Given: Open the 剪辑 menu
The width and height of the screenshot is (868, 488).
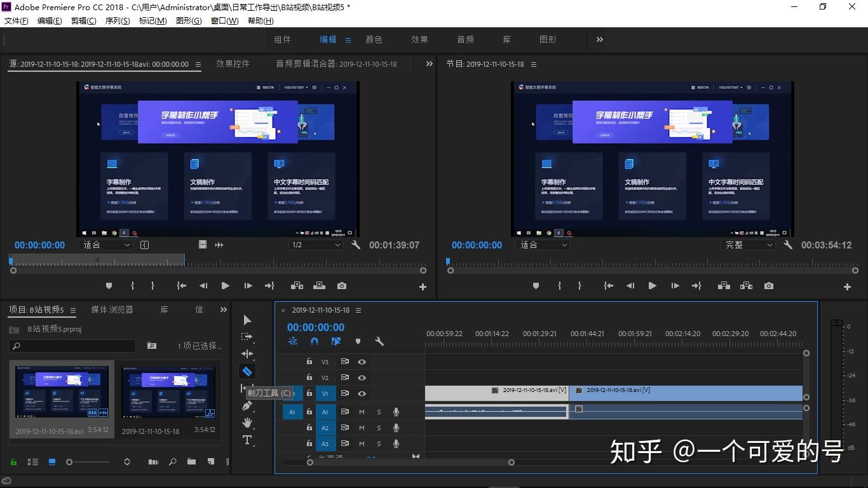Looking at the screenshot, I should click(x=83, y=21).
